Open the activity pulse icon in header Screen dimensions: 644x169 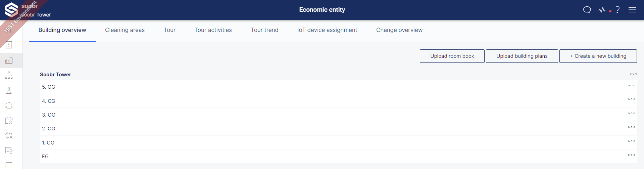[x=602, y=10]
